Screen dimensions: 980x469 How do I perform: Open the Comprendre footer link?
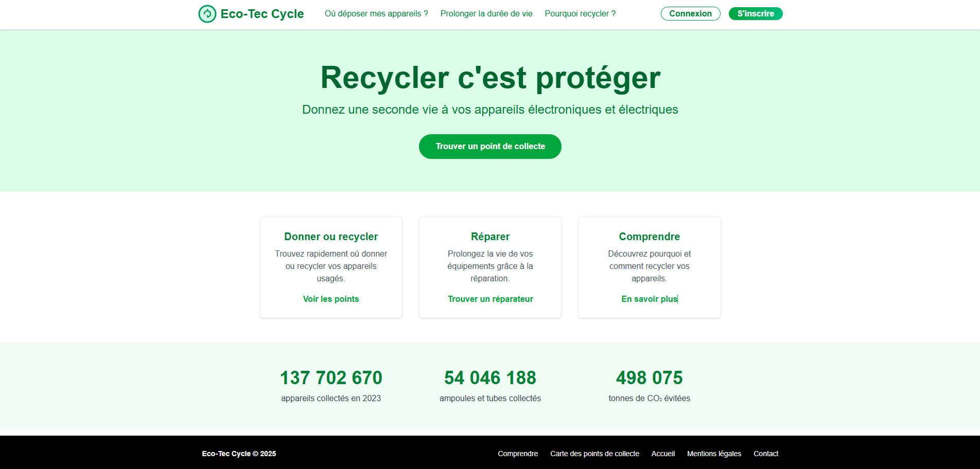[x=517, y=454]
